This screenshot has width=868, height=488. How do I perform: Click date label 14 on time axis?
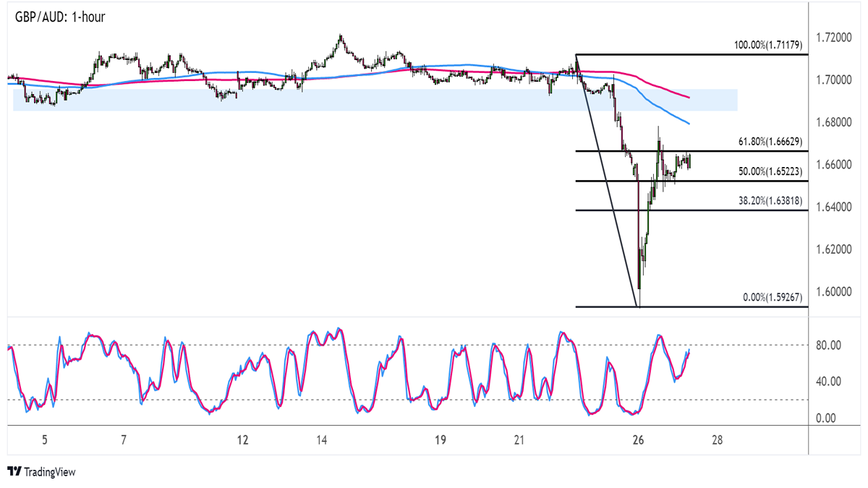(321, 440)
